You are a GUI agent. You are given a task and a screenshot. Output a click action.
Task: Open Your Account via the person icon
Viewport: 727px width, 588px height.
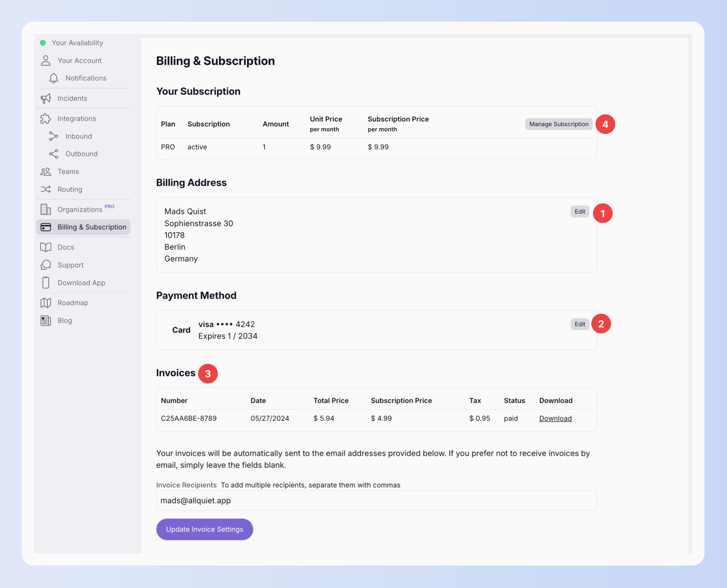[x=46, y=61]
